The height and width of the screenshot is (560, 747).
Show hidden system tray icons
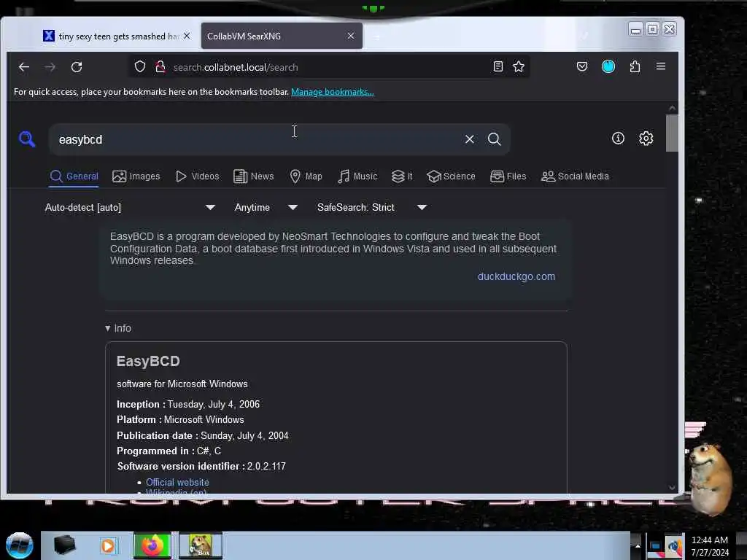[637, 546]
